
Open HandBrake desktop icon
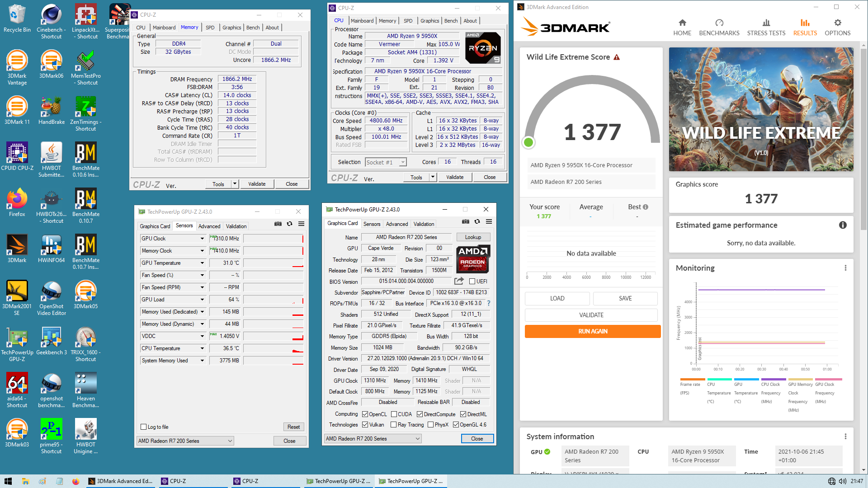[x=51, y=110]
